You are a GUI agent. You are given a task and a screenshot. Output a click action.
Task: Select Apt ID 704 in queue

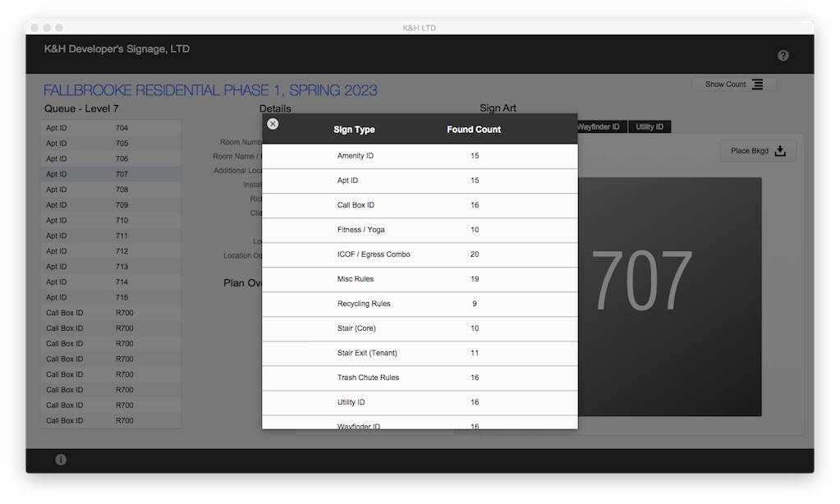click(111, 128)
